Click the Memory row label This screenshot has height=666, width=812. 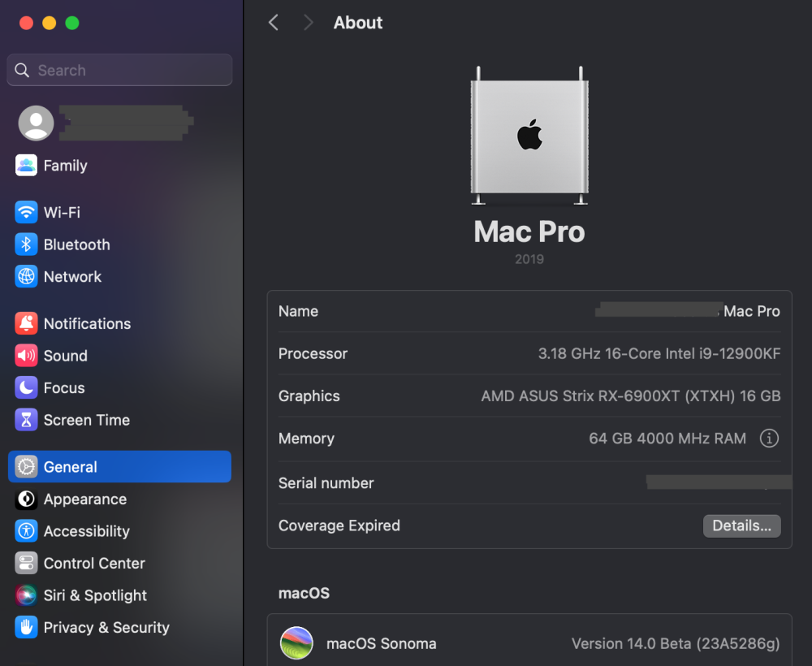(x=306, y=439)
